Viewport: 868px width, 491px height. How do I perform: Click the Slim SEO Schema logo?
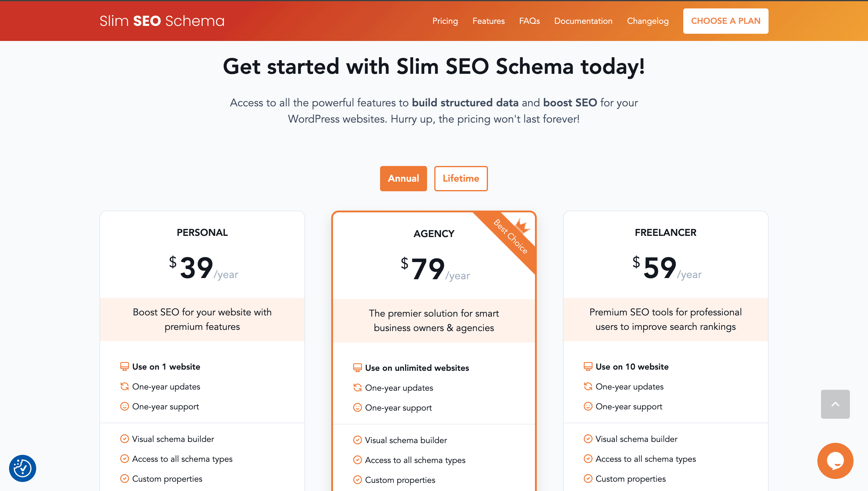[x=162, y=21]
